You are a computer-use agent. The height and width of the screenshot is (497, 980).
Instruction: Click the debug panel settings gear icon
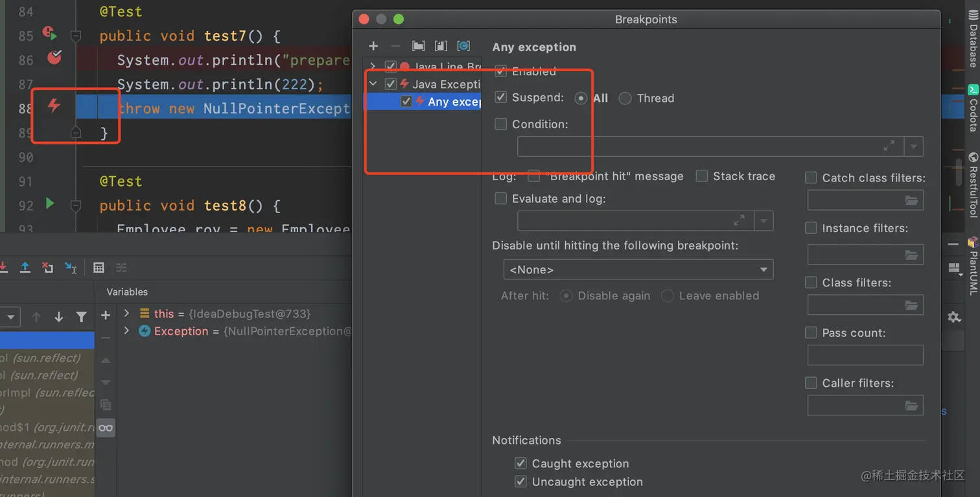click(x=954, y=317)
